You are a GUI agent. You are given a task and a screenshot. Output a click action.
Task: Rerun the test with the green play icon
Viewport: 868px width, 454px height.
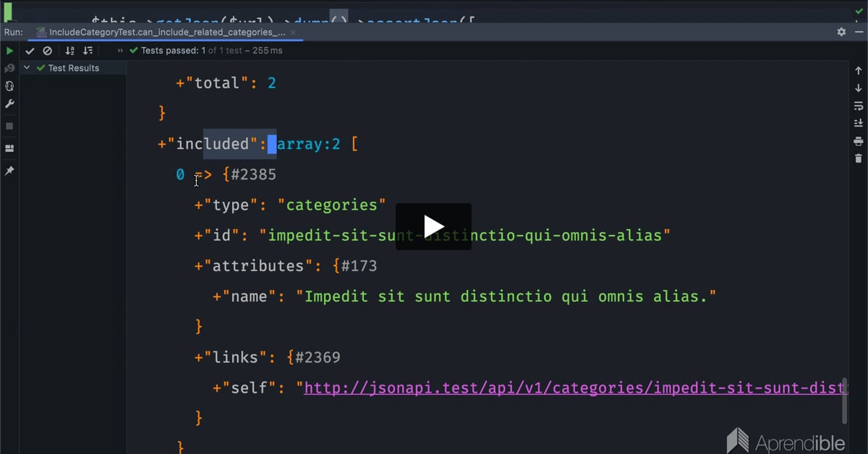(x=9, y=51)
